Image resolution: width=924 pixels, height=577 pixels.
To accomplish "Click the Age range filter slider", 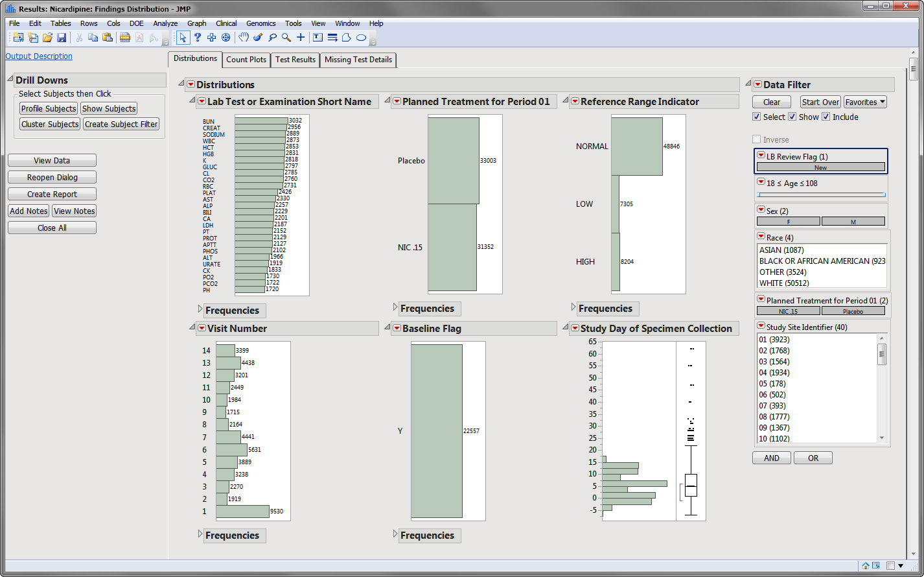I will click(x=821, y=194).
